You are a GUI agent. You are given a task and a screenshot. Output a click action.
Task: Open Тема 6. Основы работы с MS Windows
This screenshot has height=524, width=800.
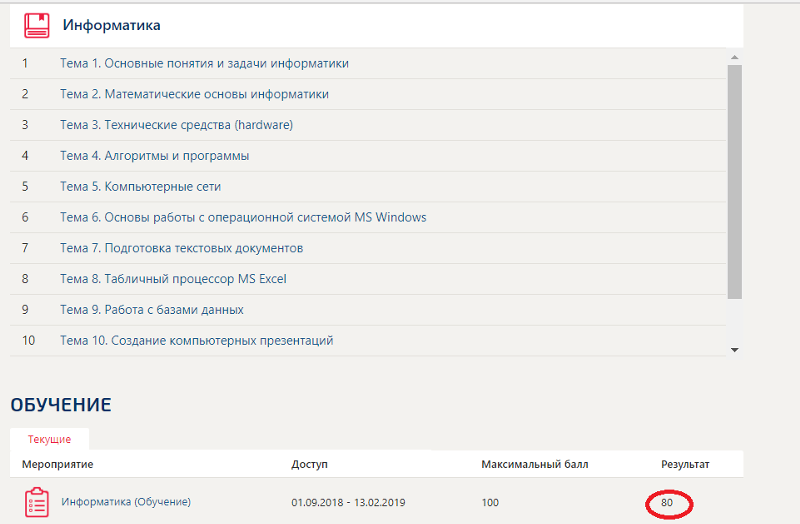point(243,217)
